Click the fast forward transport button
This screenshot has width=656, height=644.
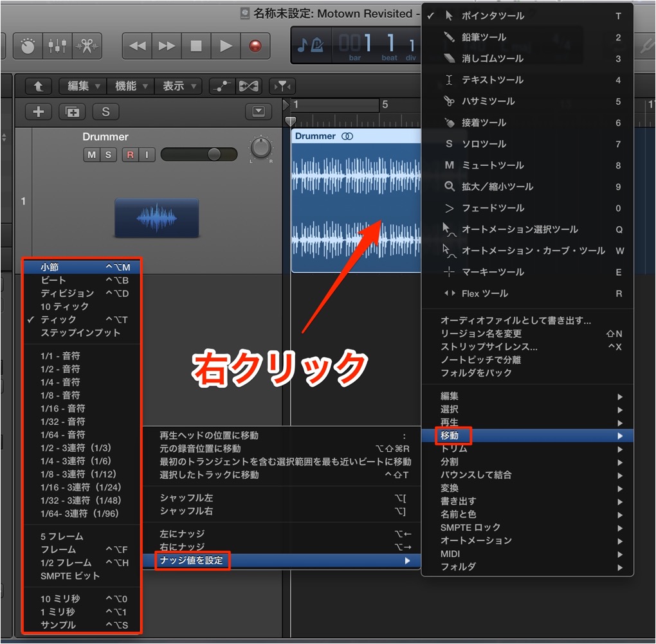click(x=167, y=46)
